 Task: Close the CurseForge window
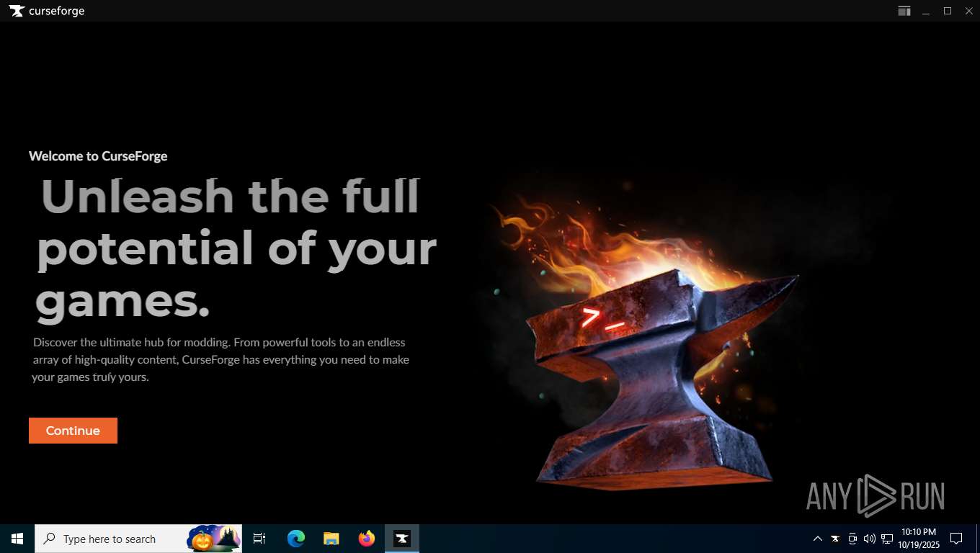tap(968, 11)
